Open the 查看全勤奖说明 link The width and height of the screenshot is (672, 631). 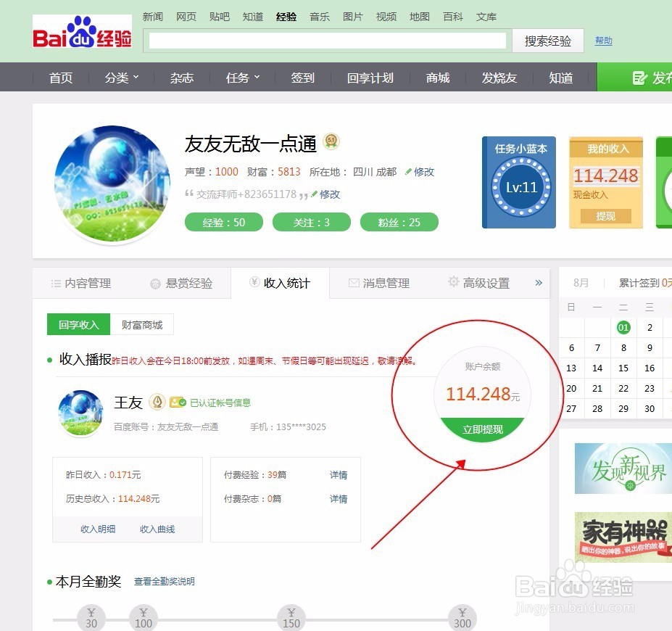tap(163, 581)
